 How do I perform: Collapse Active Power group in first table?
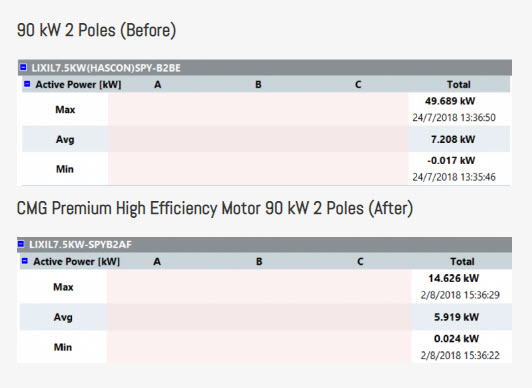[27, 84]
